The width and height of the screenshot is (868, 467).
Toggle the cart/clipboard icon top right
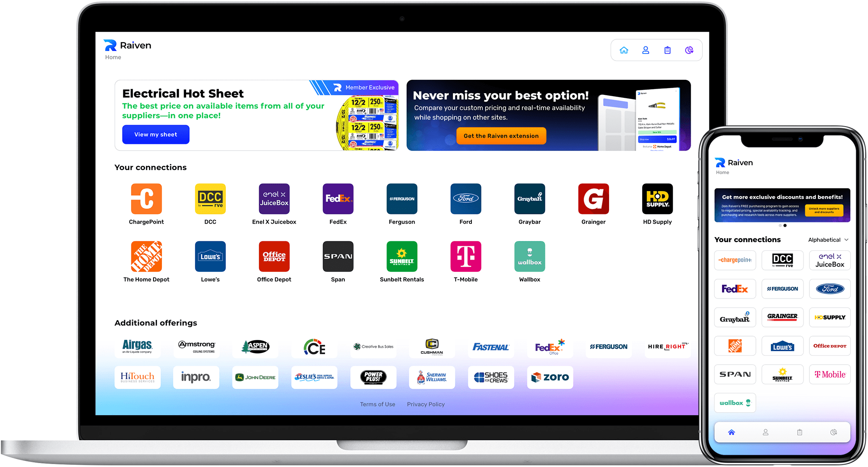(x=667, y=51)
